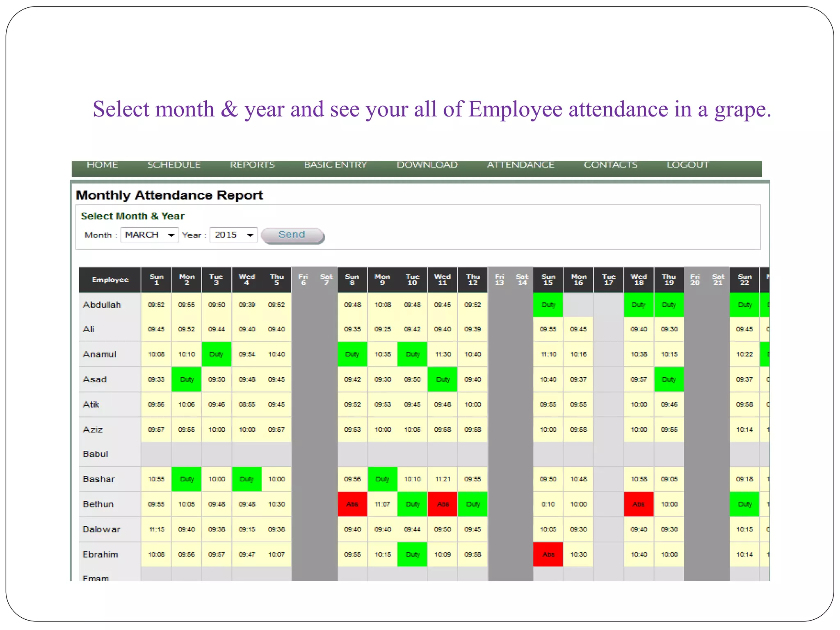Click the Sun 22 column header

click(x=744, y=280)
